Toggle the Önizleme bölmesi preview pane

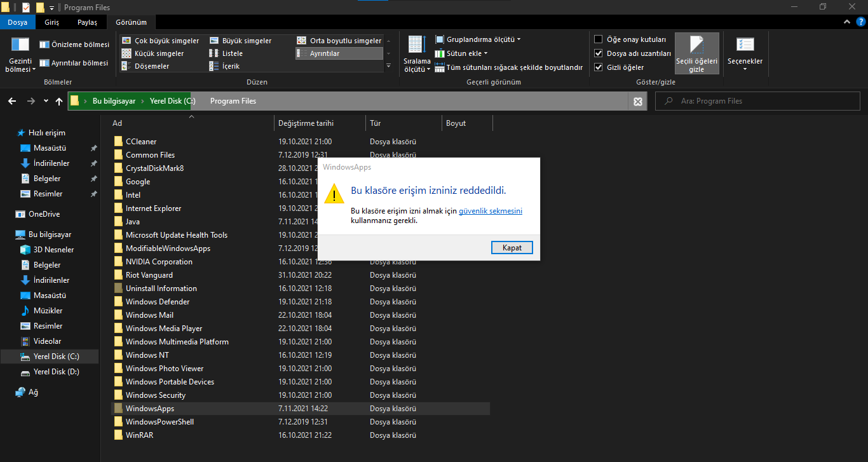click(74, 44)
